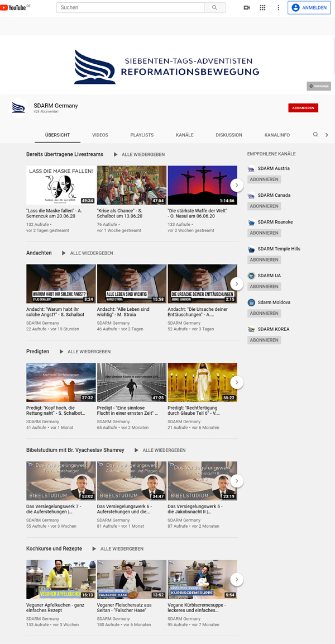Click the search magnifier button
335x644 pixels.
[215, 7]
